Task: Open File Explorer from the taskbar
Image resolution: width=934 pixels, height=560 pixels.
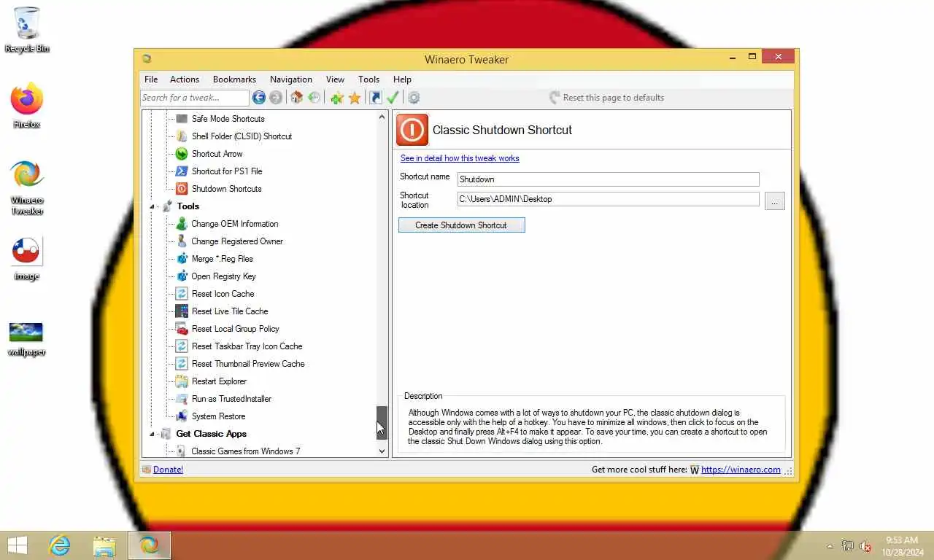Action: (x=104, y=545)
